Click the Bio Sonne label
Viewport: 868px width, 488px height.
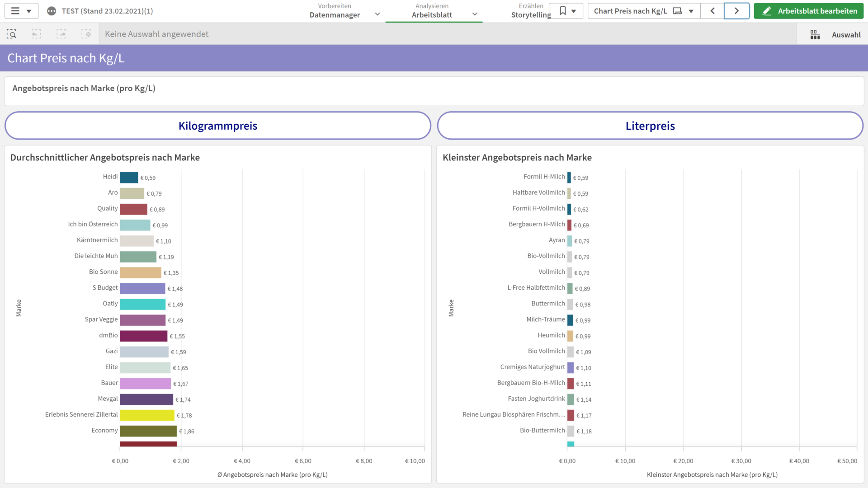[103, 272]
